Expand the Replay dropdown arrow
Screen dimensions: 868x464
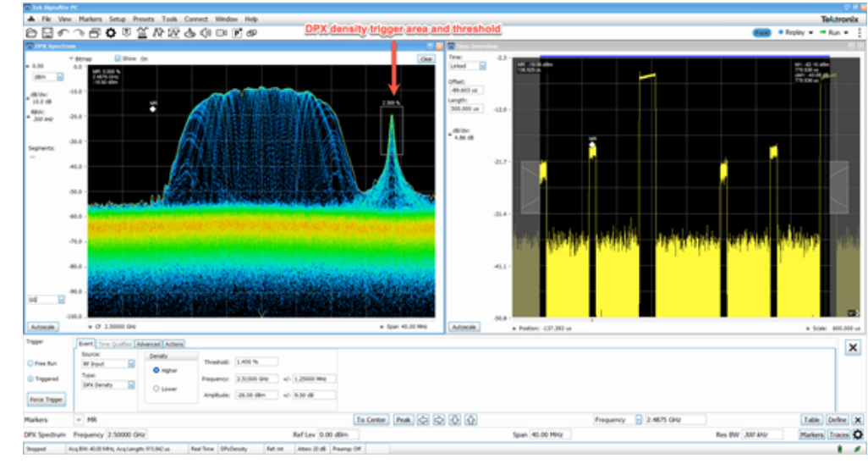[x=811, y=33]
